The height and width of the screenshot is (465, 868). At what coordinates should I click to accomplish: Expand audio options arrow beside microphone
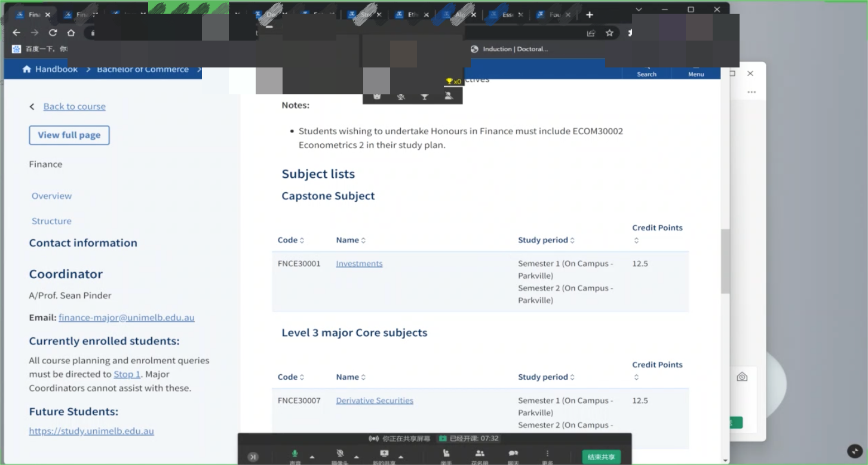312,457
